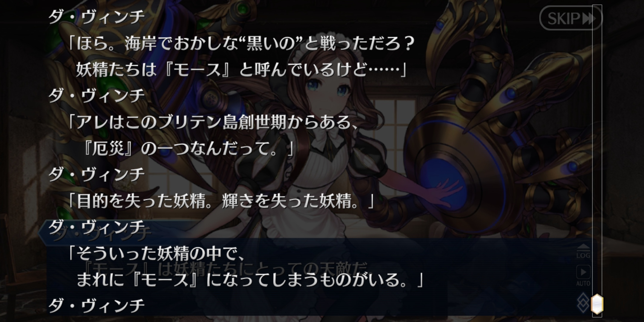
Task: Toggle AUTO play mode
Action: pyautogui.click(x=583, y=276)
